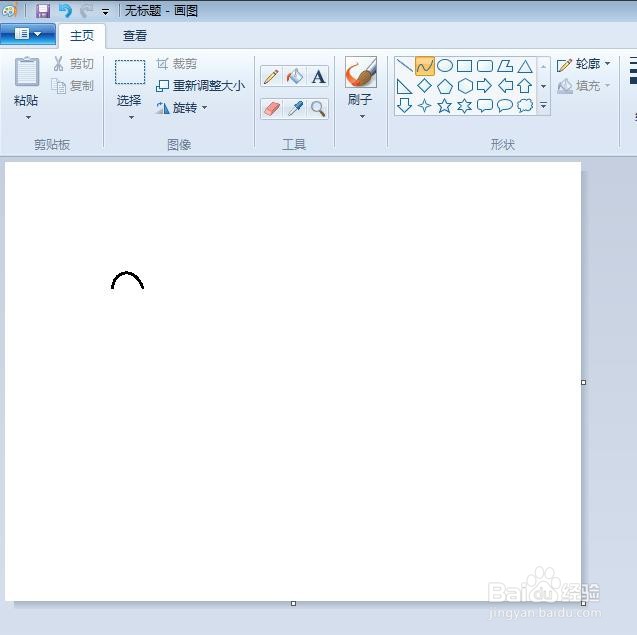Click the 剪切 Cut button
This screenshot has height=635, width=637.
(74, 64)
